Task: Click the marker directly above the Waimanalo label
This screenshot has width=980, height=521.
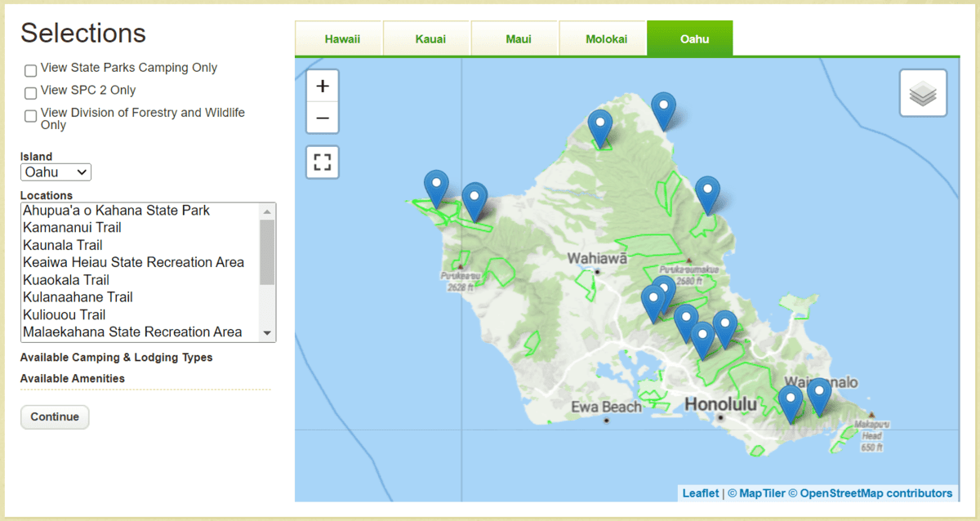Action: click(x=791, y=404)
